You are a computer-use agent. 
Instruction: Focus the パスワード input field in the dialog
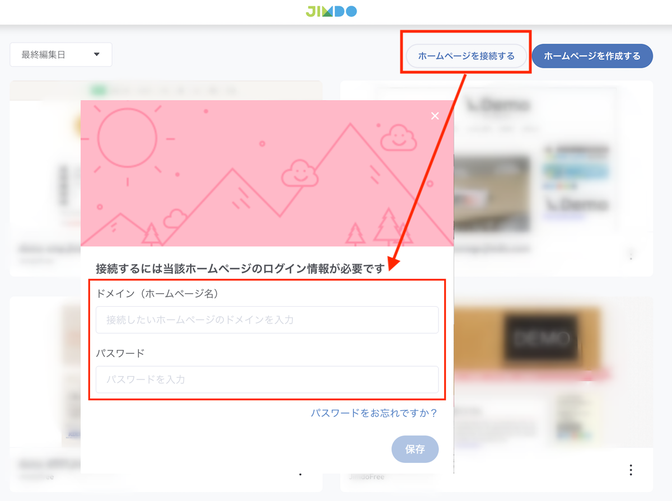[x=267, y=379]
